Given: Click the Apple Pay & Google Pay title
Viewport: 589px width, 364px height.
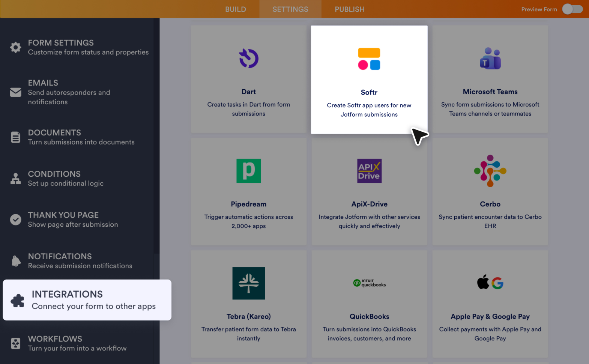Looking at the screenshot, I should coord(490,317).
